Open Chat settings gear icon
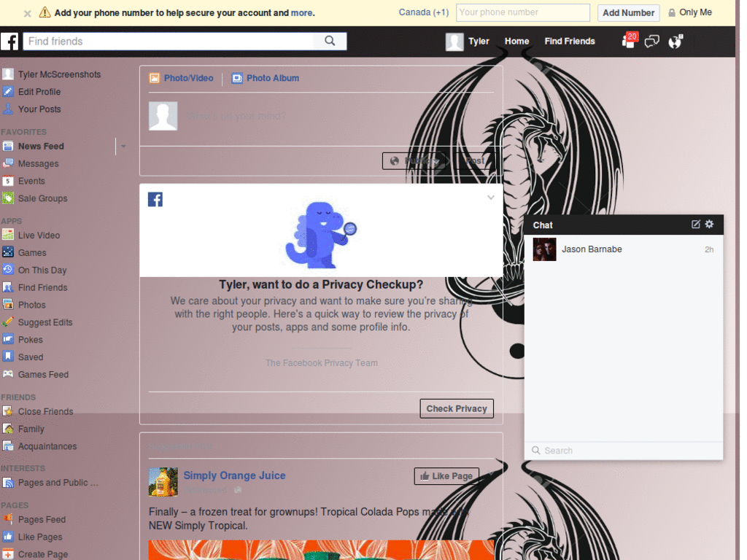Image resolution: width=747 pixels, height=560 pixels. point(709,225)
